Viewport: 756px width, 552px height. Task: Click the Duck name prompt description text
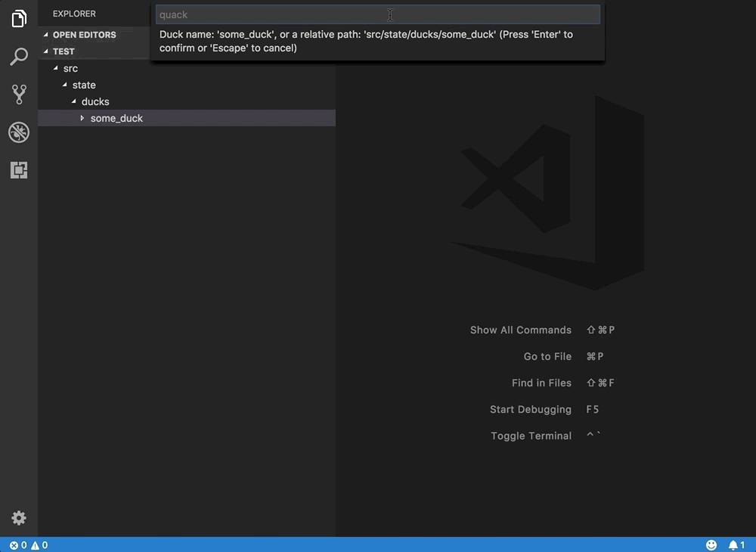[x=366, y=42]
